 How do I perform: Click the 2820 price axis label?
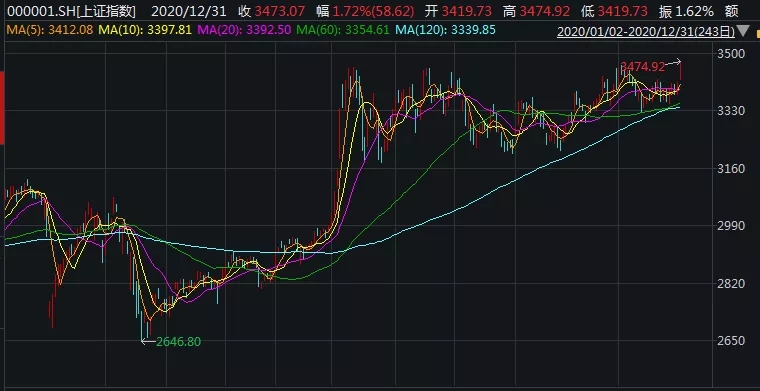click(731, 283)
